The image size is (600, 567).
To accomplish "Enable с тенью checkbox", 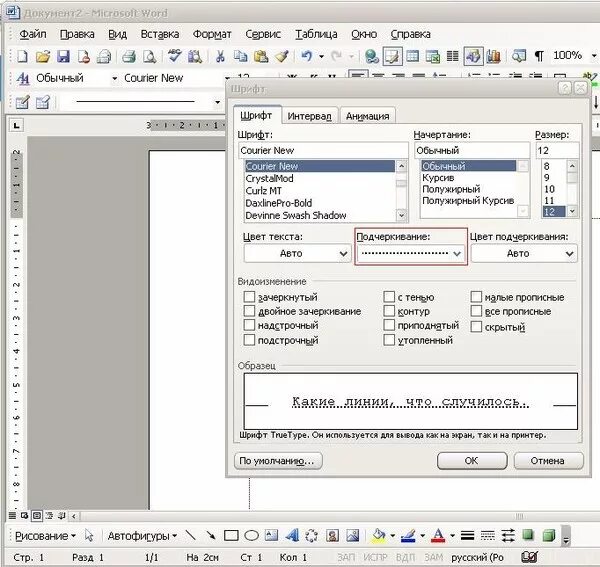I will (389, 297).
